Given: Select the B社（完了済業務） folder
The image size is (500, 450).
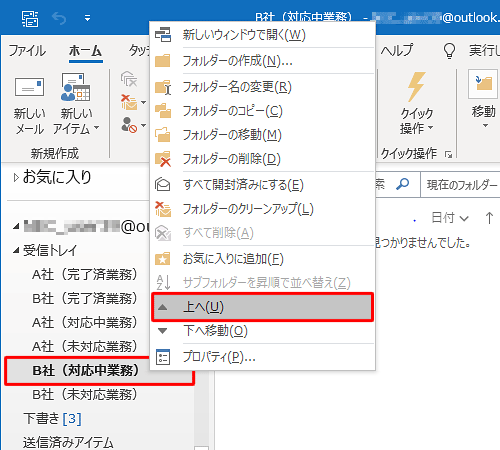Looking at the screenshot, I should (84, 299).
